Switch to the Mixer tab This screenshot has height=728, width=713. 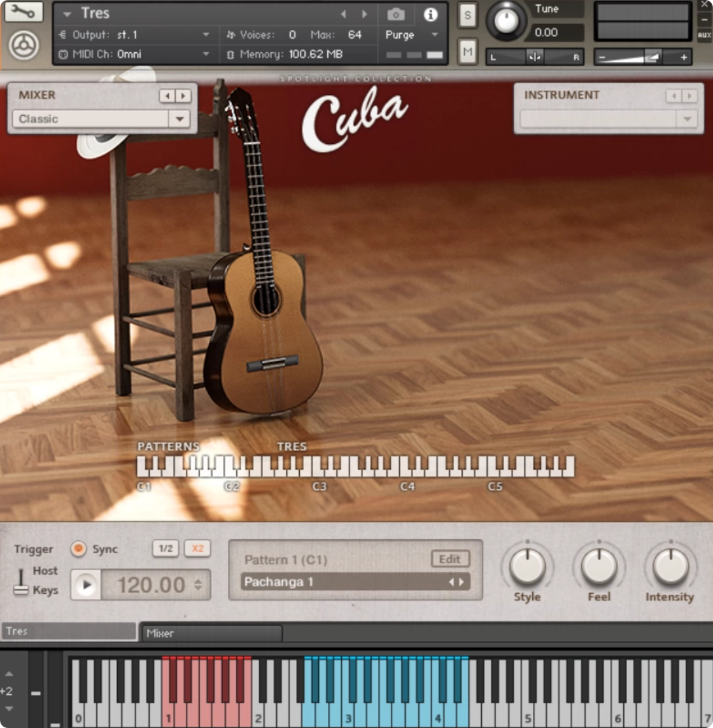click(x=211, y=633)
